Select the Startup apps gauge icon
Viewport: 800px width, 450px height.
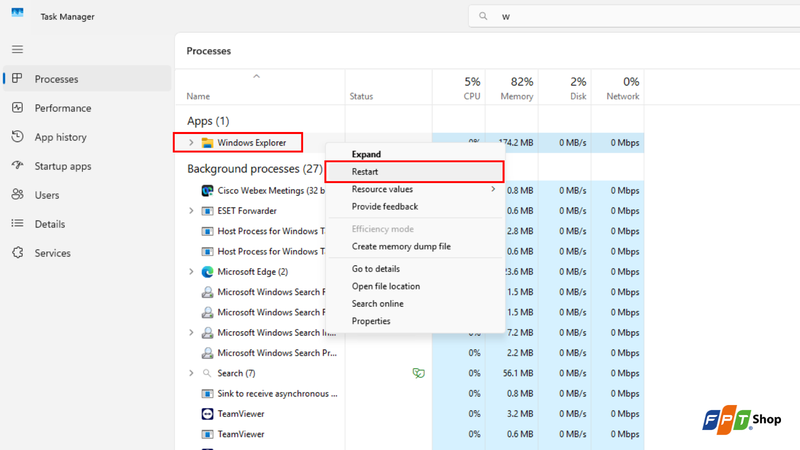[x=17, y=165]
